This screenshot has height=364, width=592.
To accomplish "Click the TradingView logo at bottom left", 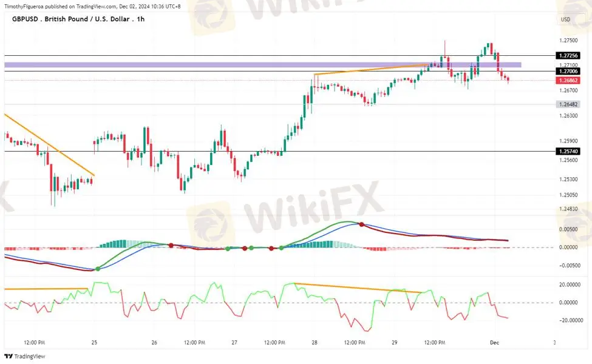I will [24, 356].
